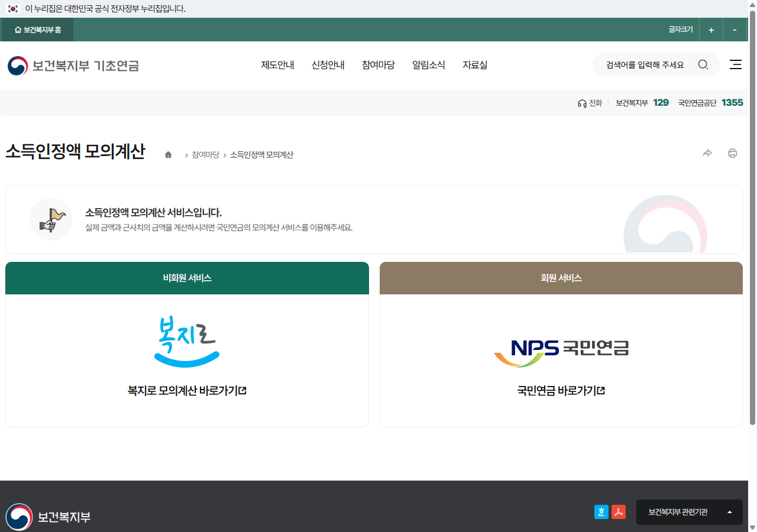The height and width of the screenshot is (532, 757).
Task: Open 국민연금 바로가기 link
Action: (561, 391)
